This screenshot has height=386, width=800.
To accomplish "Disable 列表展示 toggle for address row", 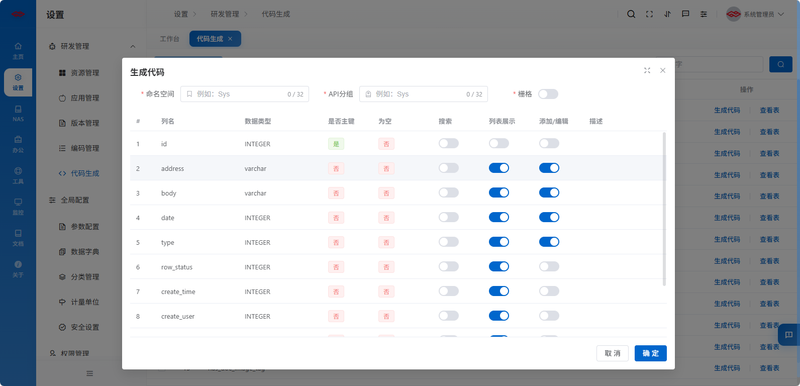I will 499,168.
